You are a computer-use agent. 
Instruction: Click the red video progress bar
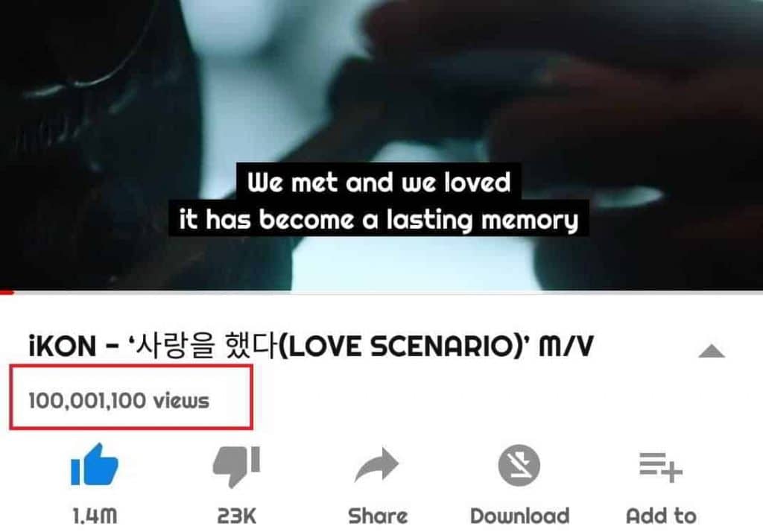click(x=381, y=292)
